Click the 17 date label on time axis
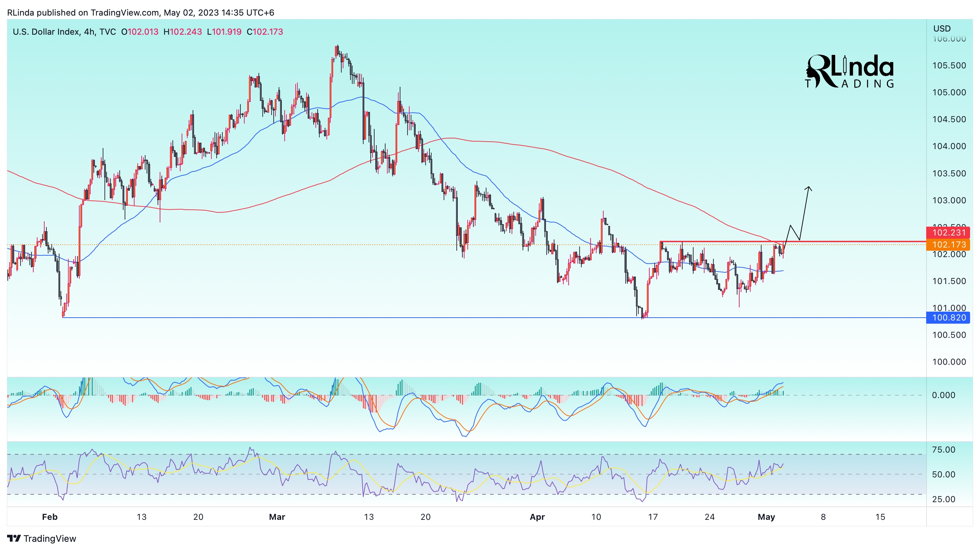 pos(653,517)
